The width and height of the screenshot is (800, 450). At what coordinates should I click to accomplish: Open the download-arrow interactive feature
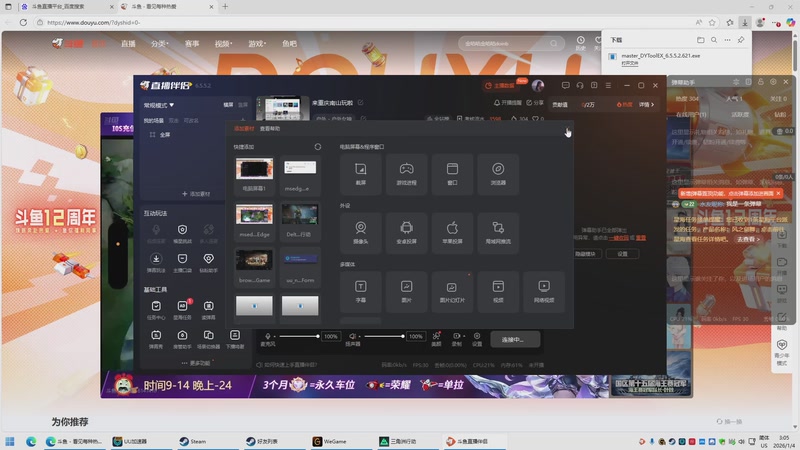pos(156,262)
